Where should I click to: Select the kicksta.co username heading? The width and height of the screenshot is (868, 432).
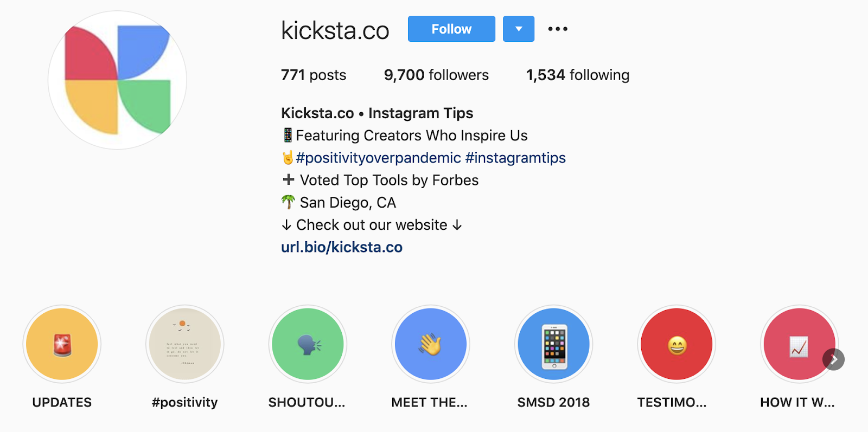(335, 30)
